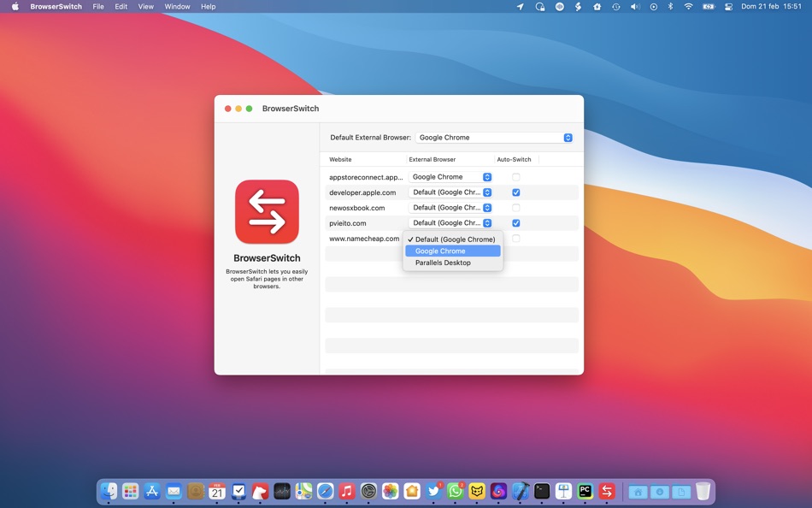
Task: Click the Website column header
Action: 366,159
